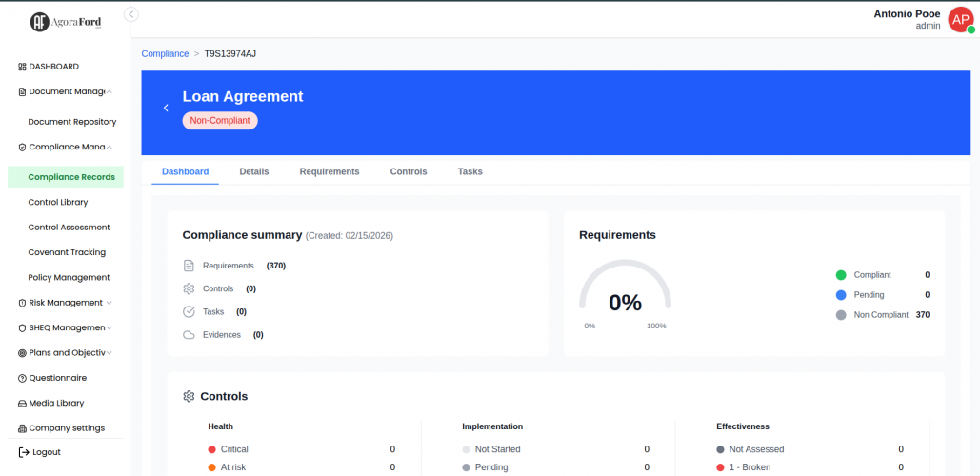Expand the SHEQ Management chevron
This screenshot has height=476, width=980.
point(110,327)
